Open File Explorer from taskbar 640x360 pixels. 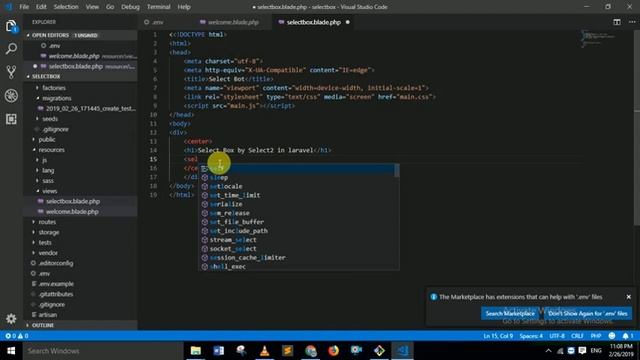pyautogui.click(x=196, y=351)
